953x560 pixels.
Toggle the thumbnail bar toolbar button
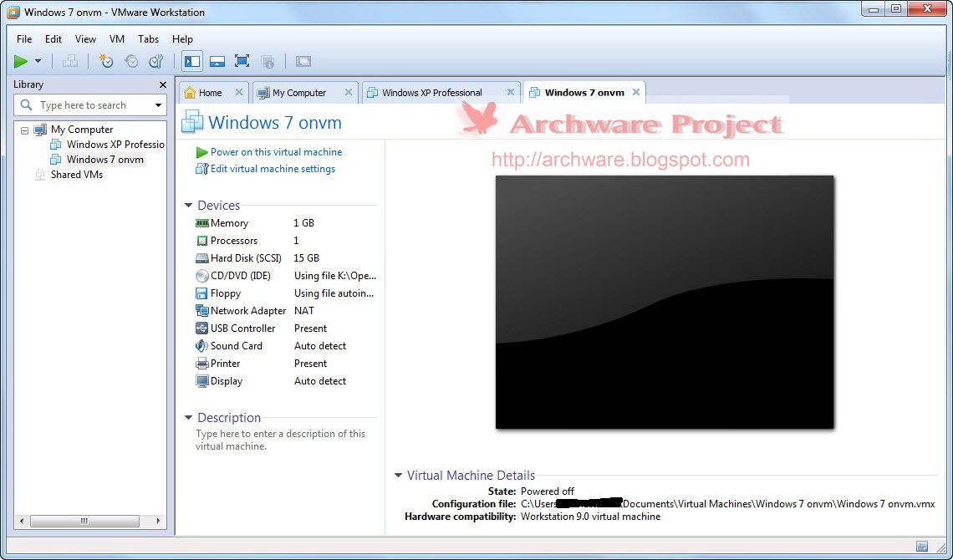click(x=217, y=61)
